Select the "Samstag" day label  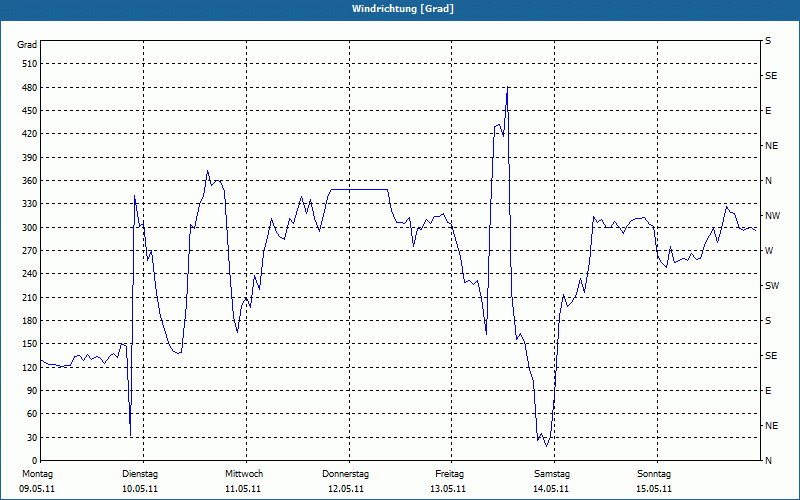pyautogui.click(x=552, y=474)
